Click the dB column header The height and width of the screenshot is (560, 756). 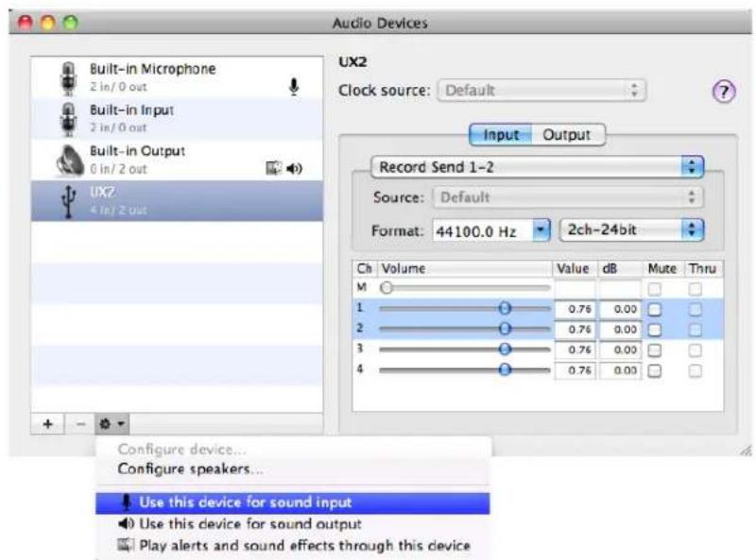620,268
